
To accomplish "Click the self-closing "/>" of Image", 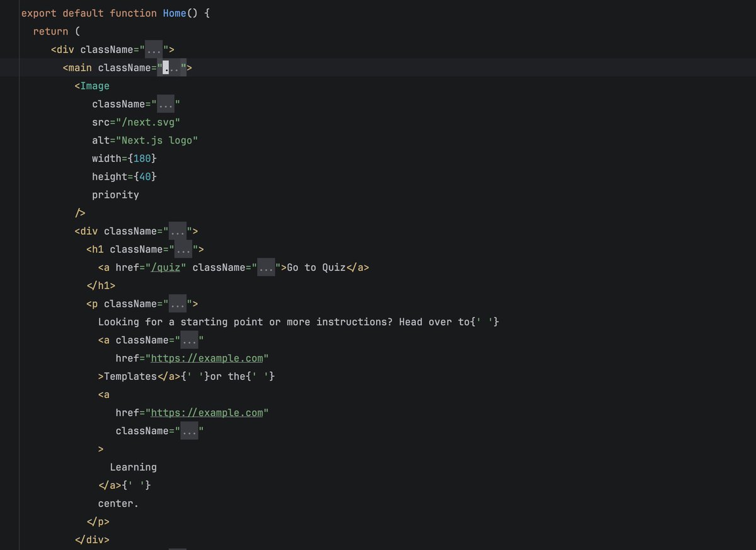I will (x=80, y=213).
